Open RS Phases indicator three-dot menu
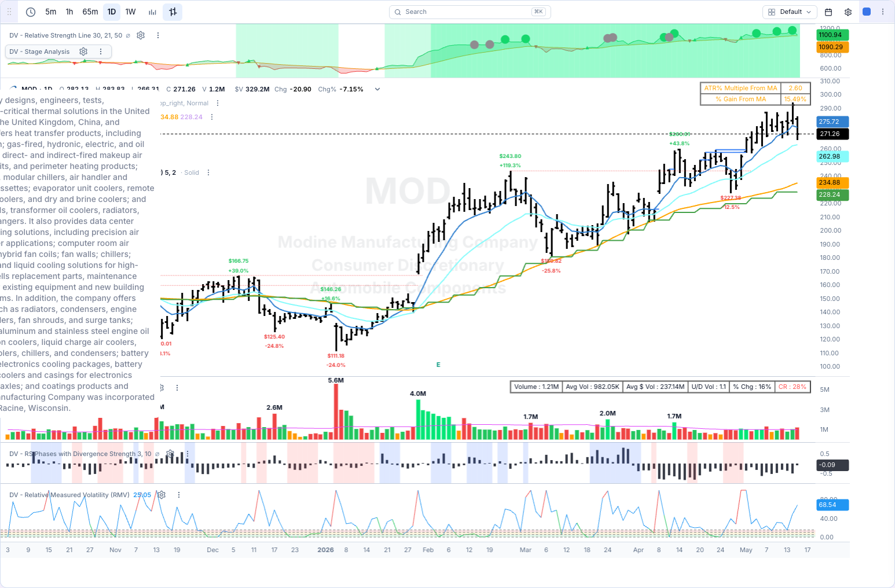 coord(186,454)
